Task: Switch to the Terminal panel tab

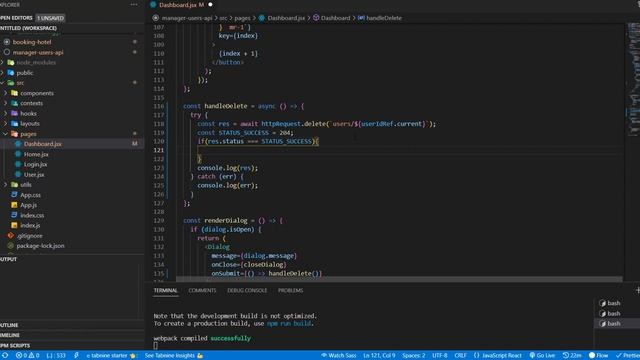Action: coord(165,291)
